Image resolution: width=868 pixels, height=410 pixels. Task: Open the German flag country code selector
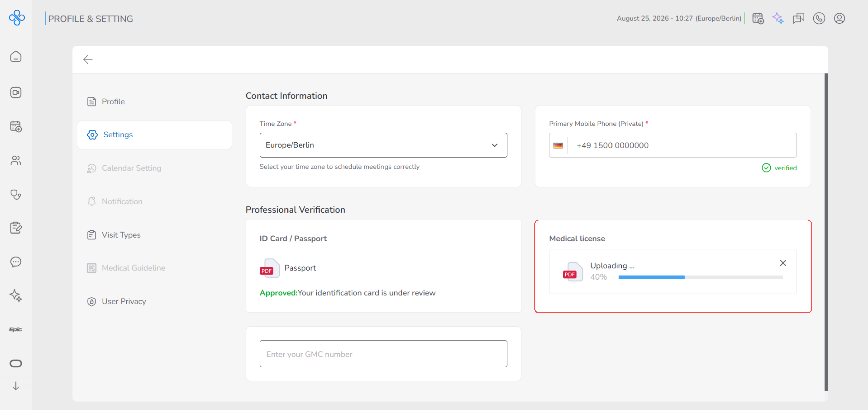[x=558, y=145]
